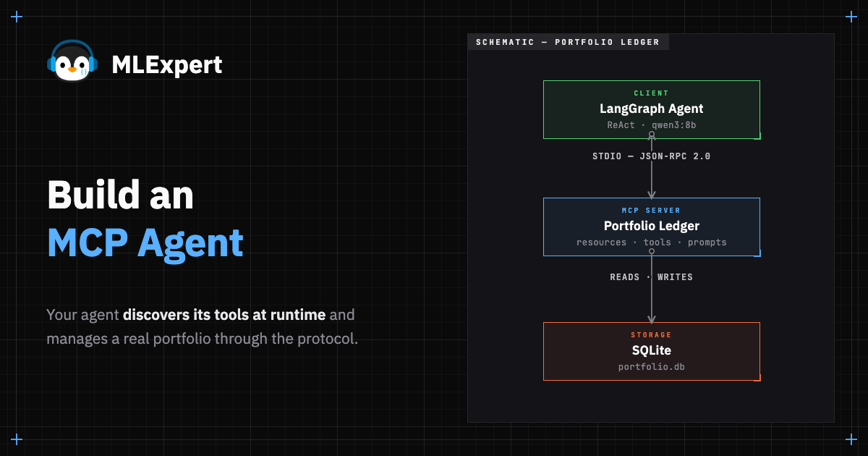Click the green CLIENT label
868x456 pixels.
click(652, 93)
